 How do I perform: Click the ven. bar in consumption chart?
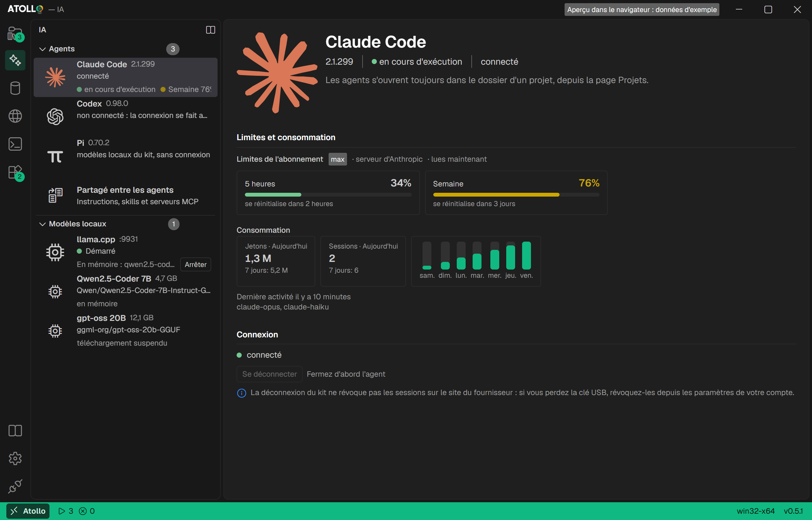[526, 256]
